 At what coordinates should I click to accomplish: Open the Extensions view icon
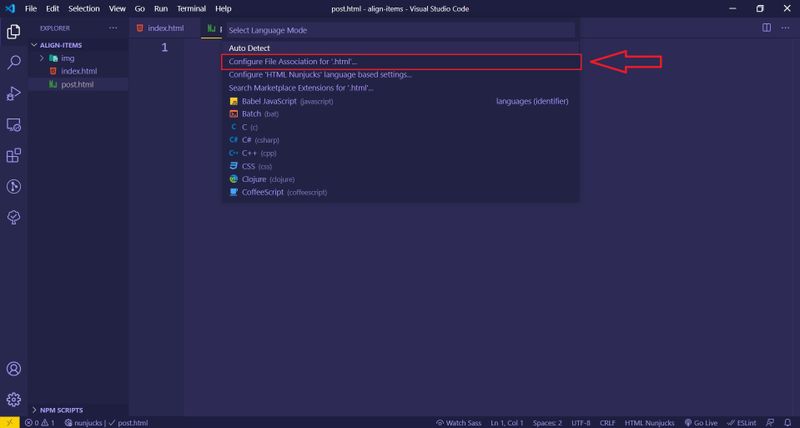pyautogui.click(x=14, y=155)
